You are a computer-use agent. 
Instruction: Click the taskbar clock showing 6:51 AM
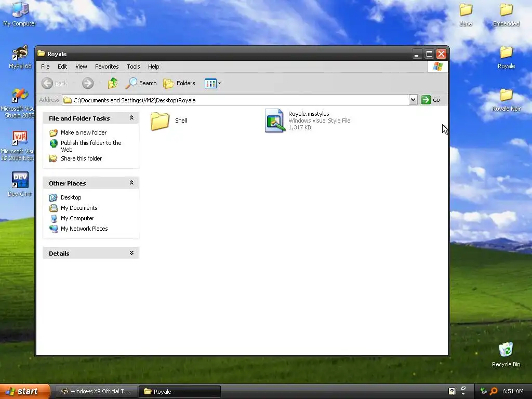[x=513, y=391]
